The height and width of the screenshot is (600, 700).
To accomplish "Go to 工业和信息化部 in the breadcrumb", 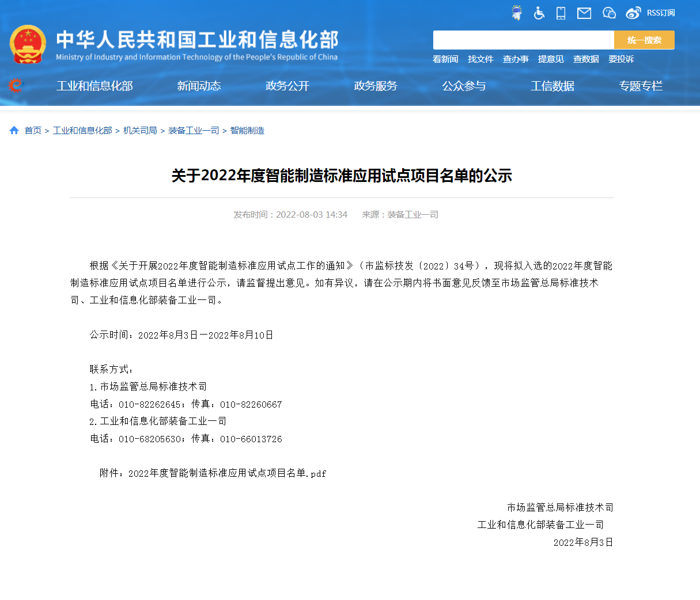I will click(x=82, y=131).
